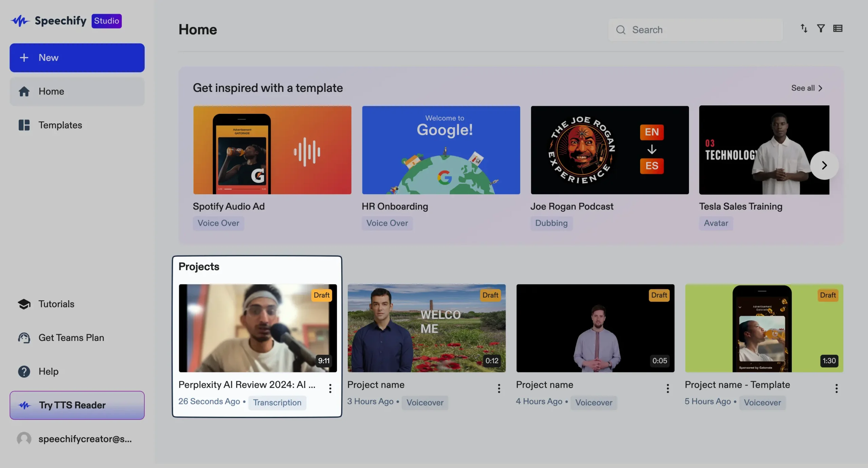The height and width of the screenshot is (468, 868).
Task: Click the waveform icon on Try TTS Reader
Action: point(25,405)
